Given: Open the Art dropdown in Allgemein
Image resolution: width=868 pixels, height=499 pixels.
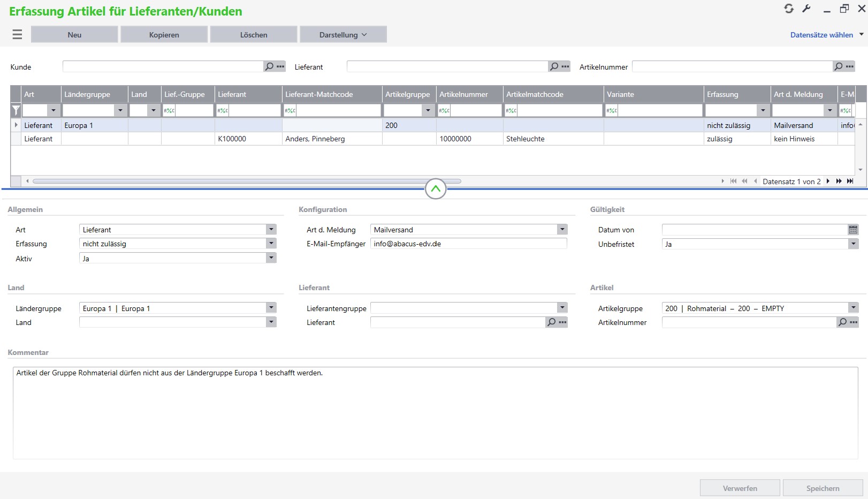Looking at the screenshot, I should click(271, 230).
